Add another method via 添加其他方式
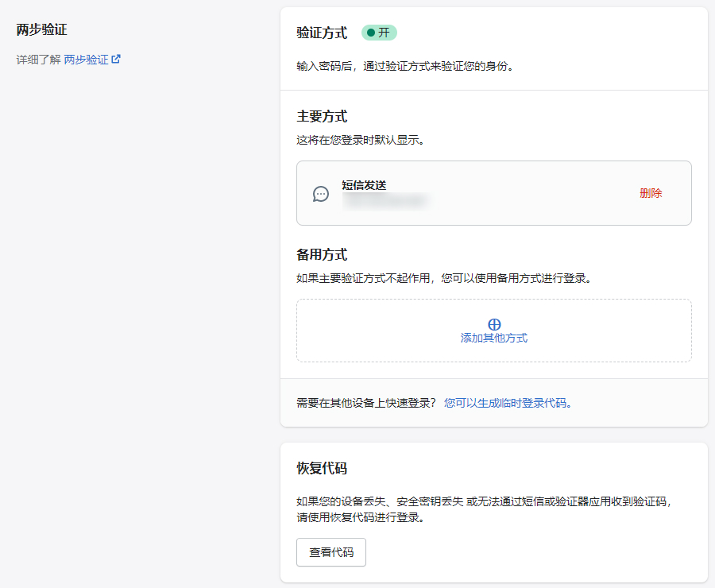 coord(494,338)
